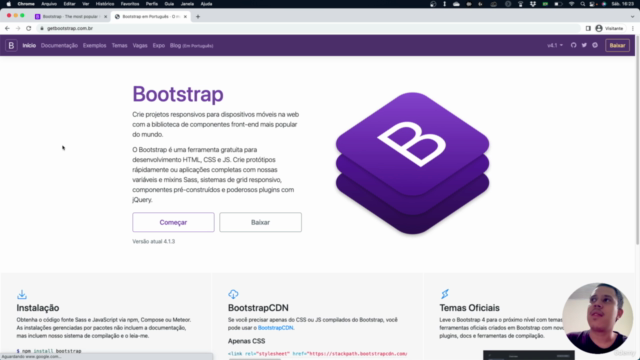Select the Bootstrap em Português tab
The image size is (640, 360).
(x=151, y=17)
